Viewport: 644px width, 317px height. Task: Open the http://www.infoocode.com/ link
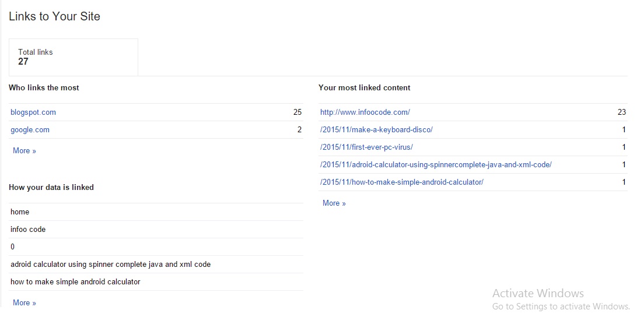pos(365,112)
